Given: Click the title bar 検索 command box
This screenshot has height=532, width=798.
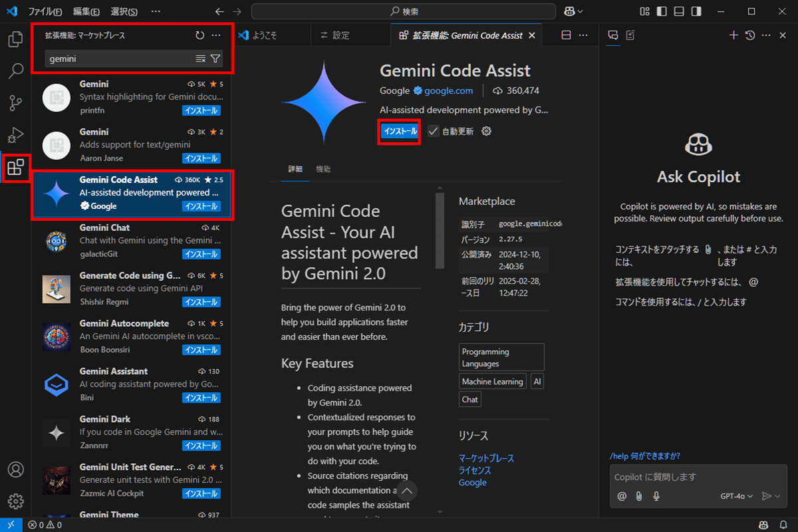Looking at the screenshot, I should (403, 11).
